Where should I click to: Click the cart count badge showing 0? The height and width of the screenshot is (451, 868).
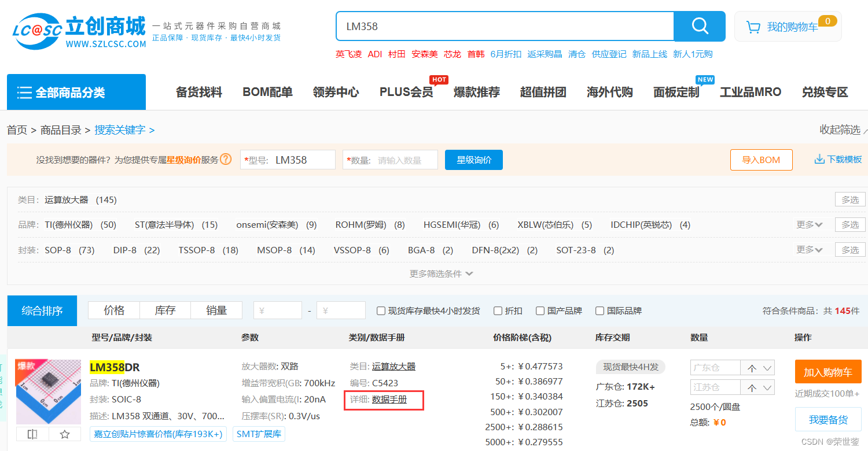click(x=827, y=21)
